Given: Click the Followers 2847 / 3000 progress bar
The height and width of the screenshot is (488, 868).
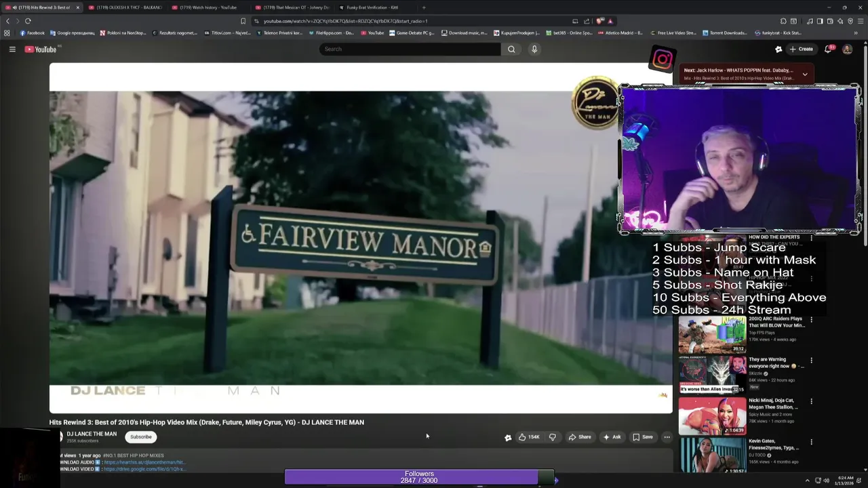Looking at the screenshot, I should click(419, 477).
